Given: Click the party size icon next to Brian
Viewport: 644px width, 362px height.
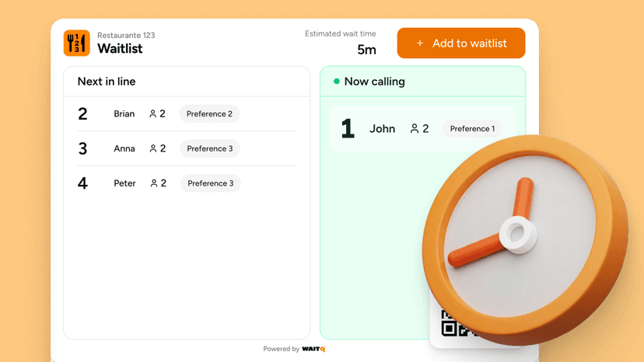Looking at the screenshot, I should click(x=153, y=114).
